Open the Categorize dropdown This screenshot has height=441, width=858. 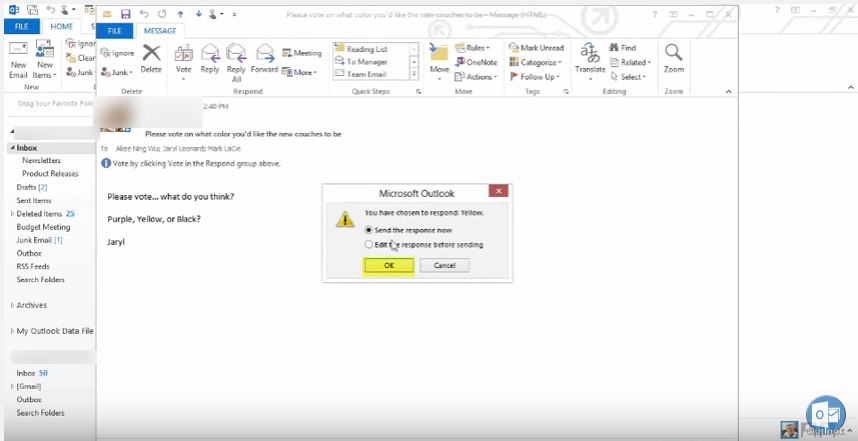pyautogui.click(x=536, y=62)
